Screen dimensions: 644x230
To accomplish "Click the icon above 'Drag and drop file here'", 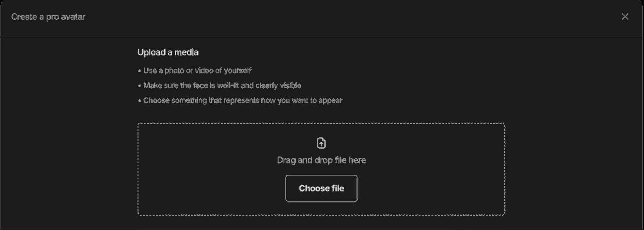I will pyautogui.click(x=322, y=143).
